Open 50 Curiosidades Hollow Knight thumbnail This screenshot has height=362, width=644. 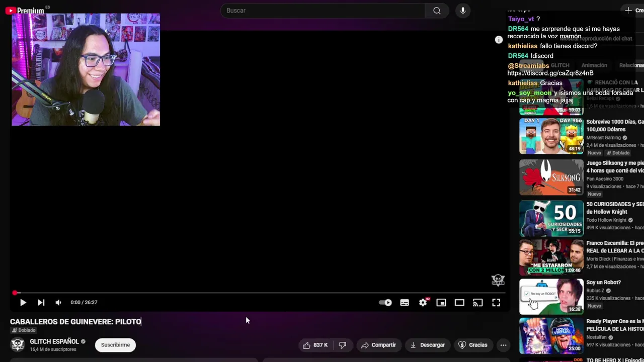551,218
